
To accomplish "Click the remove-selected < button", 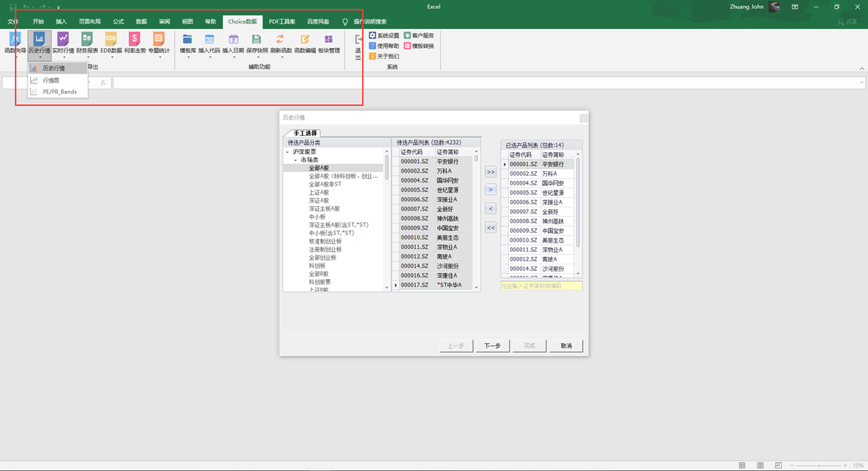I will click(490, 209).
